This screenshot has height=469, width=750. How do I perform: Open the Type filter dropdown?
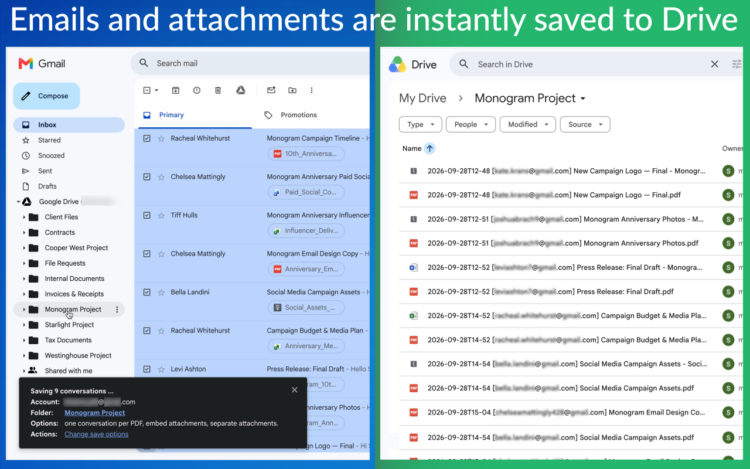(x=420, y=124)
